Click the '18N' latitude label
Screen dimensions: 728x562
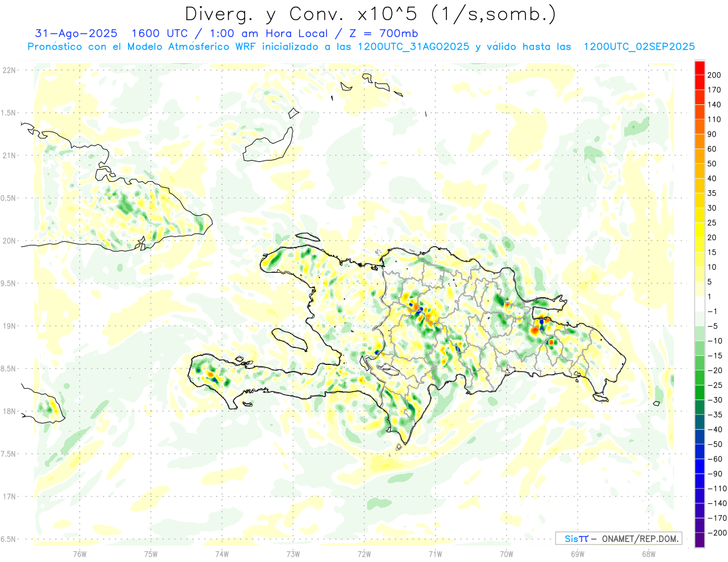[x=8, y=411]
